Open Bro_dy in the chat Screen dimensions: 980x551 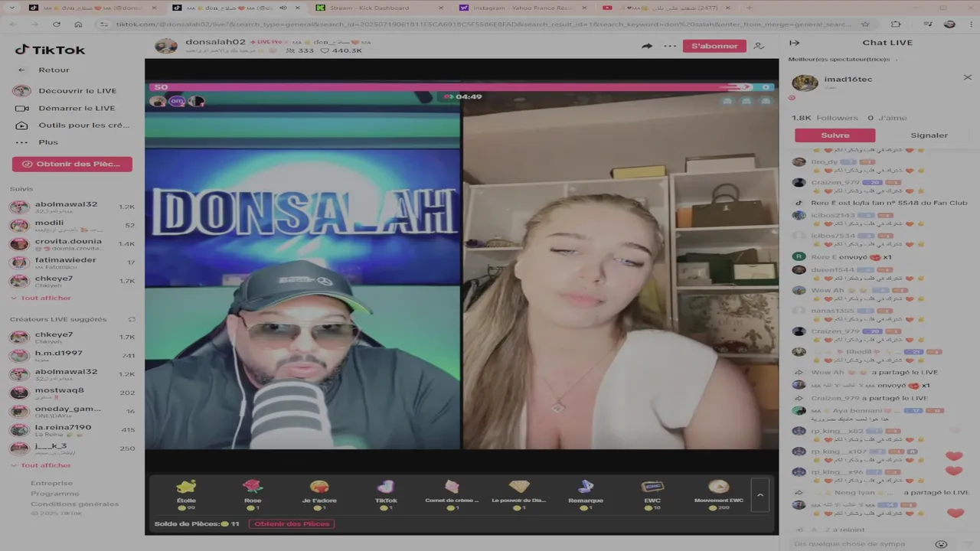824,162
